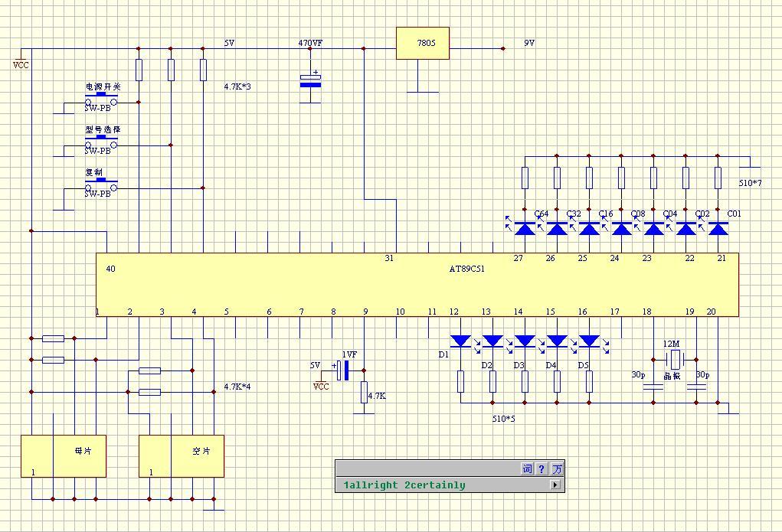
Task: Show next IME candidates with arrow button
Action: (555, 485)
